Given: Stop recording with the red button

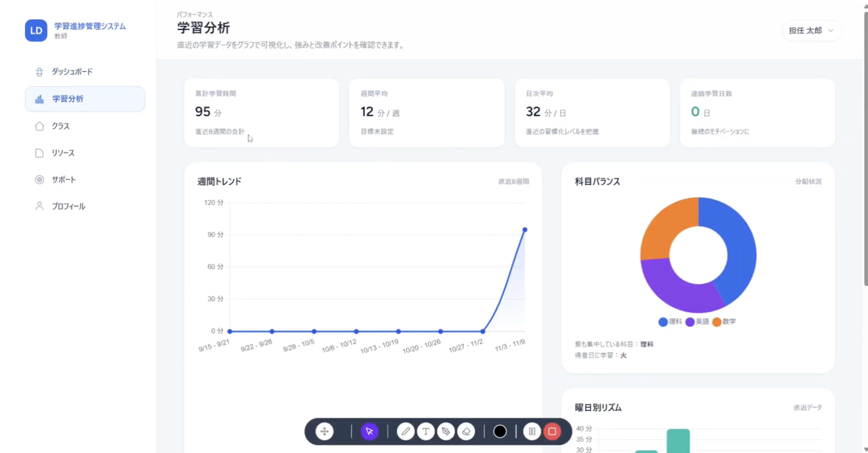Looking at the screenshot, I should coord(552,431).
